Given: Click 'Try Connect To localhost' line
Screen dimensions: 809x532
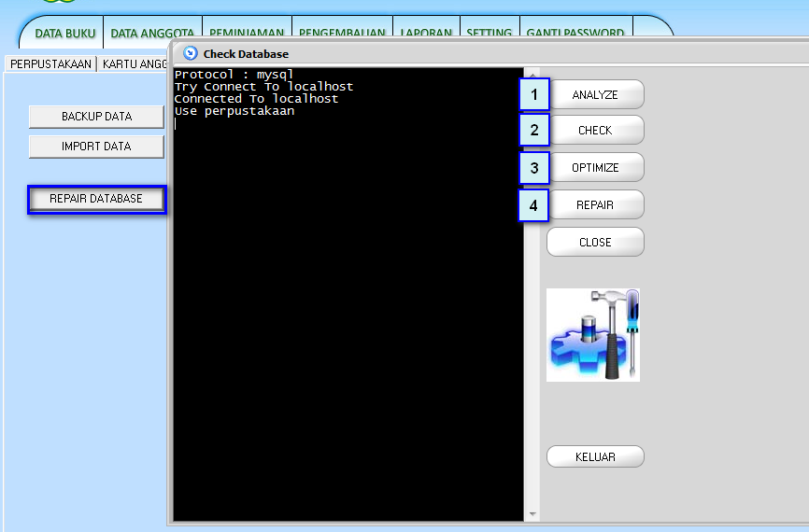Looking at the screenshot, I should pos(263,87).
